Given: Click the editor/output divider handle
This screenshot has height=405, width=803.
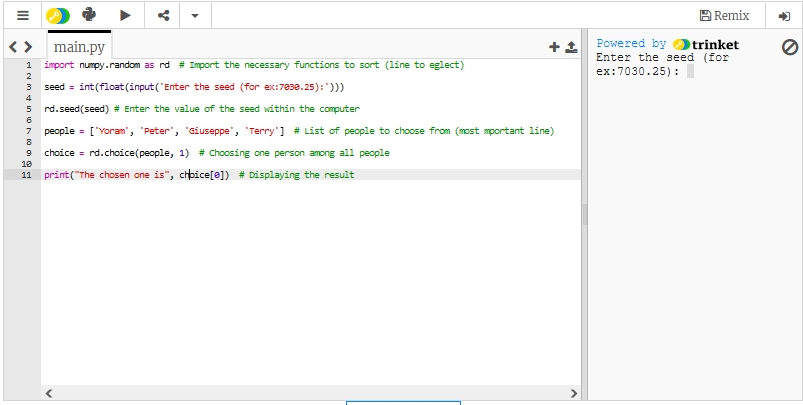Looking at the screenshot, I should 585,215.
